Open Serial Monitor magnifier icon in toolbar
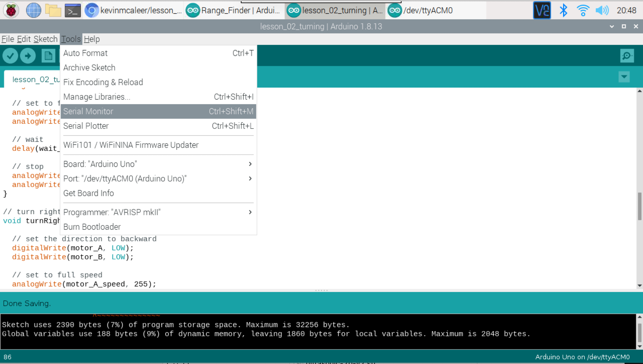 (627, 56)
